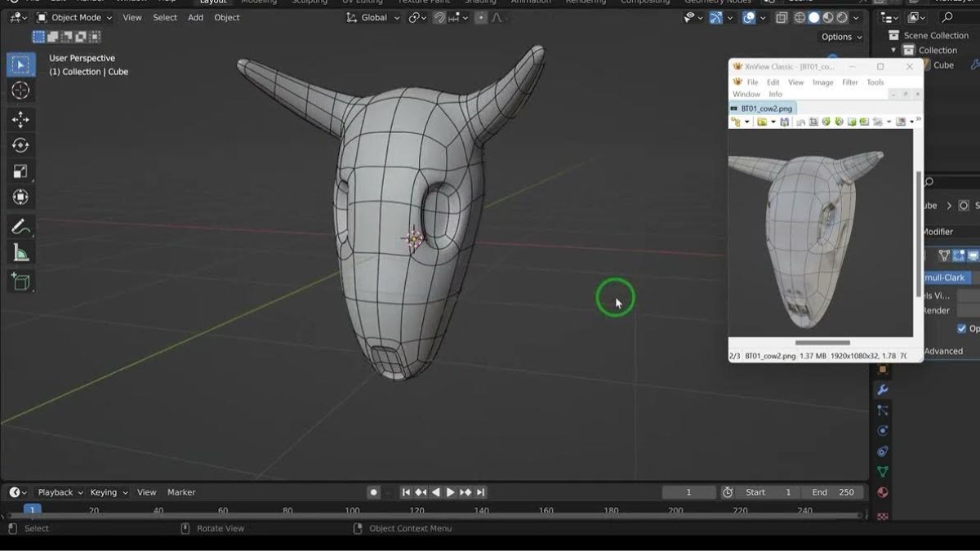Viewport: 980px width, 551px height.
Task: Click the auto keying record button
Action: (x=373, y=492)
